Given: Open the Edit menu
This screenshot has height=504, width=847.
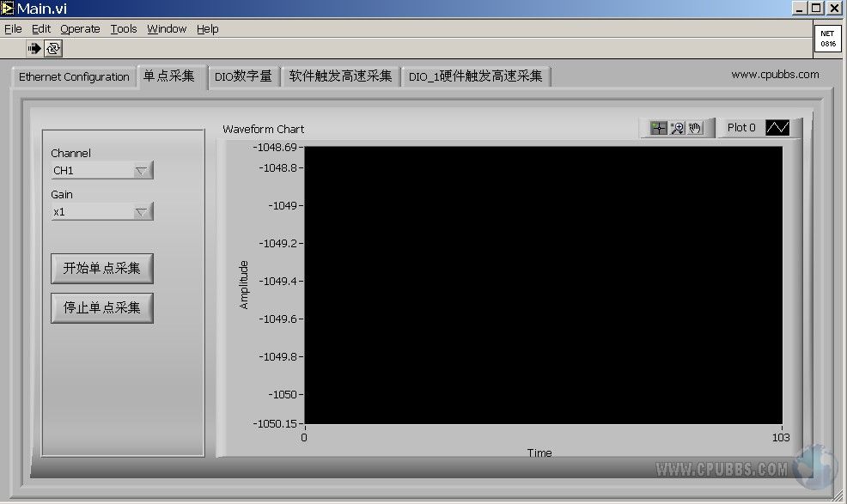Looking at the screenshot, I should coord(41,29).
